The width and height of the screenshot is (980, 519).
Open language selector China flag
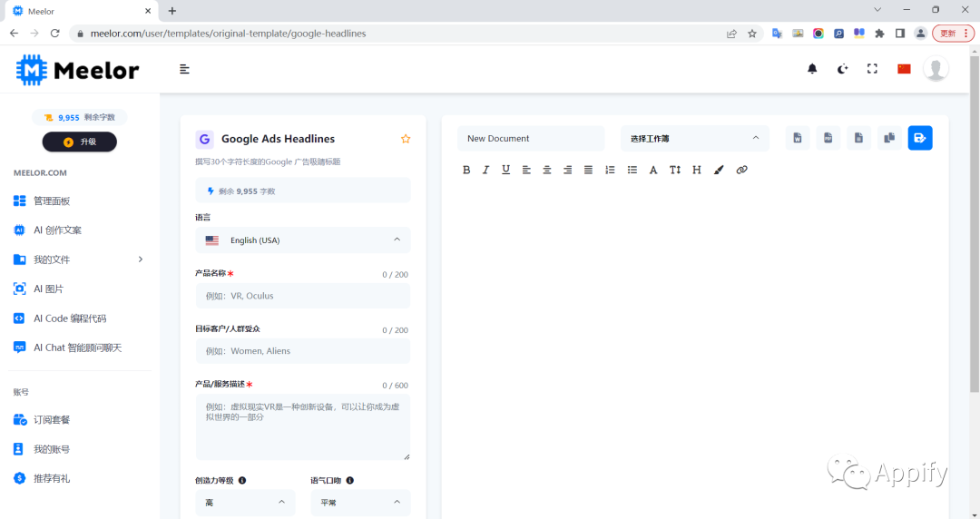[x=904, y=69]
